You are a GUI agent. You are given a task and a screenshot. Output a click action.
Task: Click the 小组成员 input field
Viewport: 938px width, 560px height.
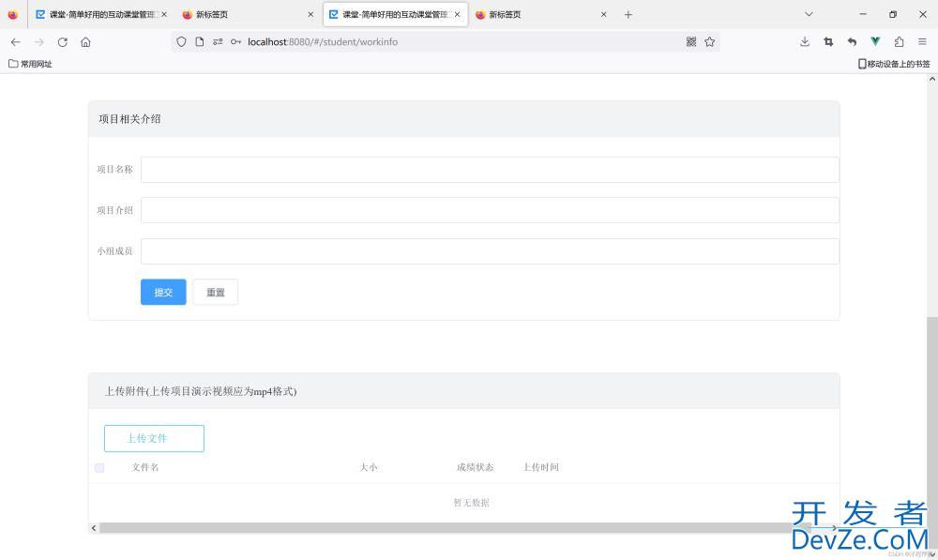[490, 251]
